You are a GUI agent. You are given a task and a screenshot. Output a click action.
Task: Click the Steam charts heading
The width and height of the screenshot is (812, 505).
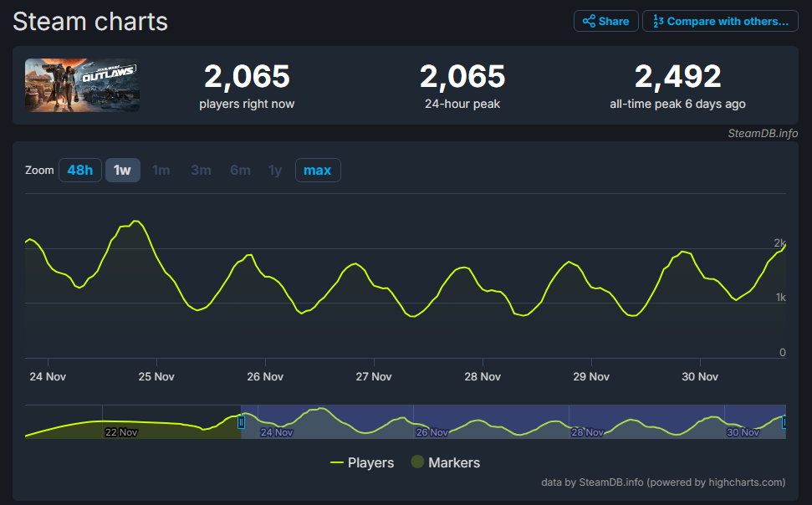point(90,22)
